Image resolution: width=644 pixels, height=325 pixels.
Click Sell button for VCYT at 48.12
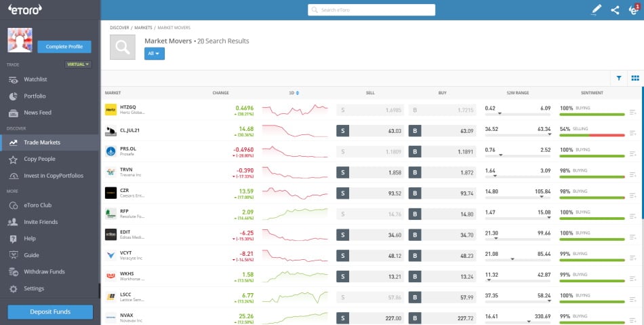(370, 256)
